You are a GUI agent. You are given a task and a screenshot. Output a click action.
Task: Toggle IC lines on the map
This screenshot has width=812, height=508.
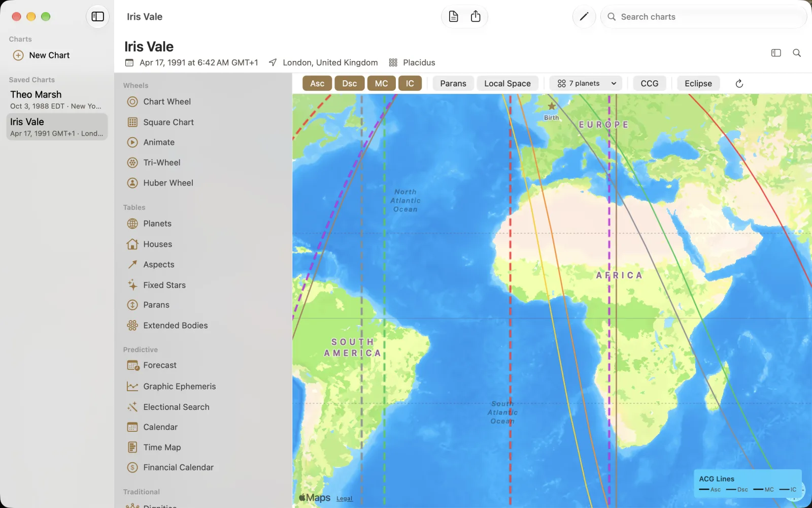click(x=410, y=83)
